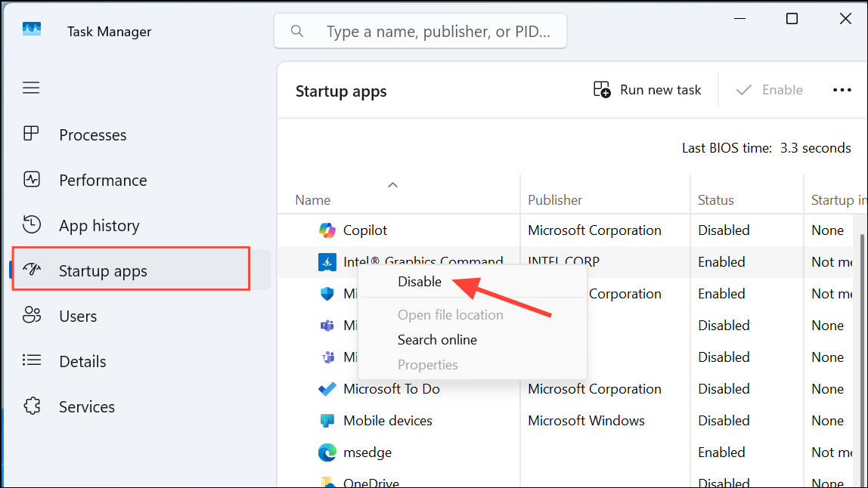
Task: Click the Run new task button
Action: click(647, 90)
